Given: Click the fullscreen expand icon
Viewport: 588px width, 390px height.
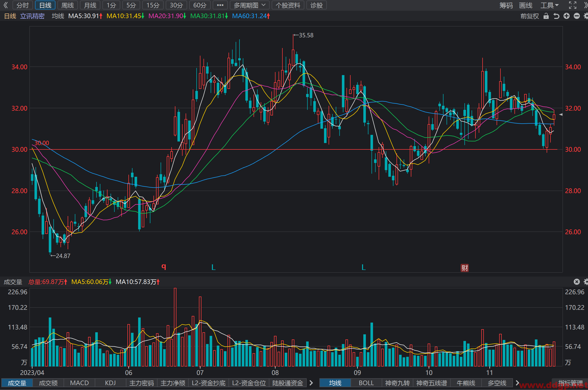Looking at the screenshot, I should pos(573,5).
